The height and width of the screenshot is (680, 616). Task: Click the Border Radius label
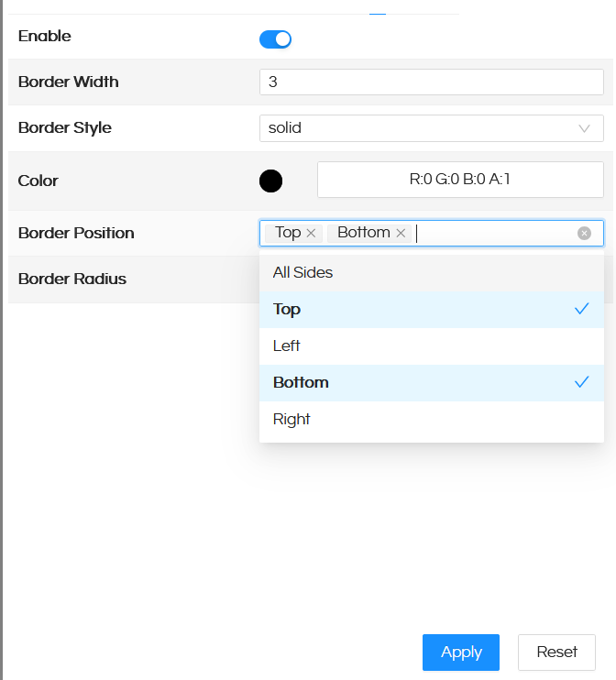pyautogui.click(x=72, y=279)
